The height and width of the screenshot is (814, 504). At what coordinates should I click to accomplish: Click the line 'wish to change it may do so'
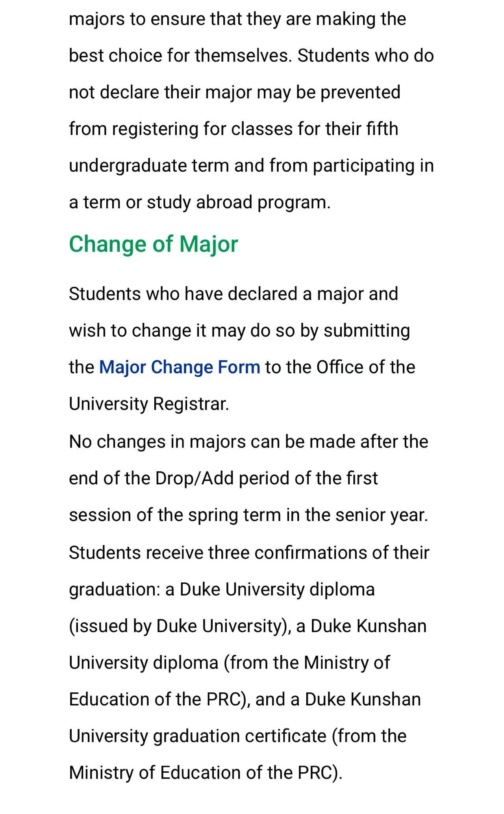(239, 330)
